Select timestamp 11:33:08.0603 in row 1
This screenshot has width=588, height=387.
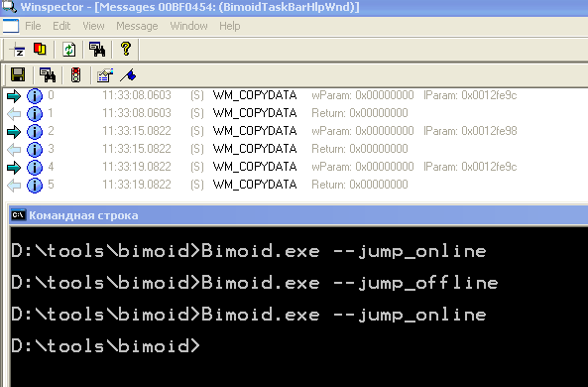(137, 113)
